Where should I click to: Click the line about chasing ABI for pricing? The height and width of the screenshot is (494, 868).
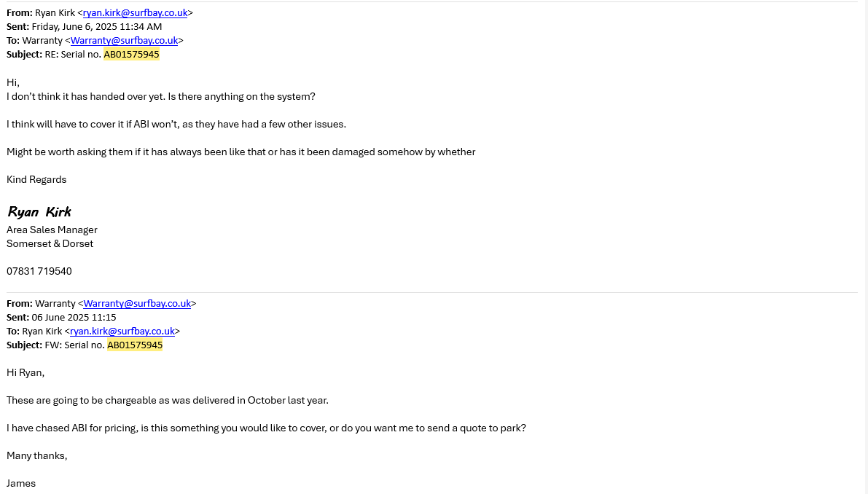[266, 428]
